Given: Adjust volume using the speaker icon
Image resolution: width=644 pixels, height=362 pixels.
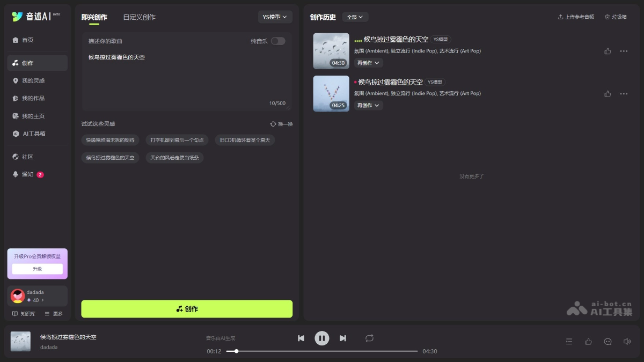Looking at the screenshot, I should (x=626, y=341).
